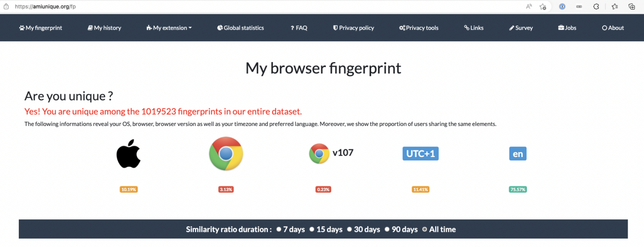Select the All time similarity ratio option
Viewport: 644px width, 247px height.
[425, 229]
